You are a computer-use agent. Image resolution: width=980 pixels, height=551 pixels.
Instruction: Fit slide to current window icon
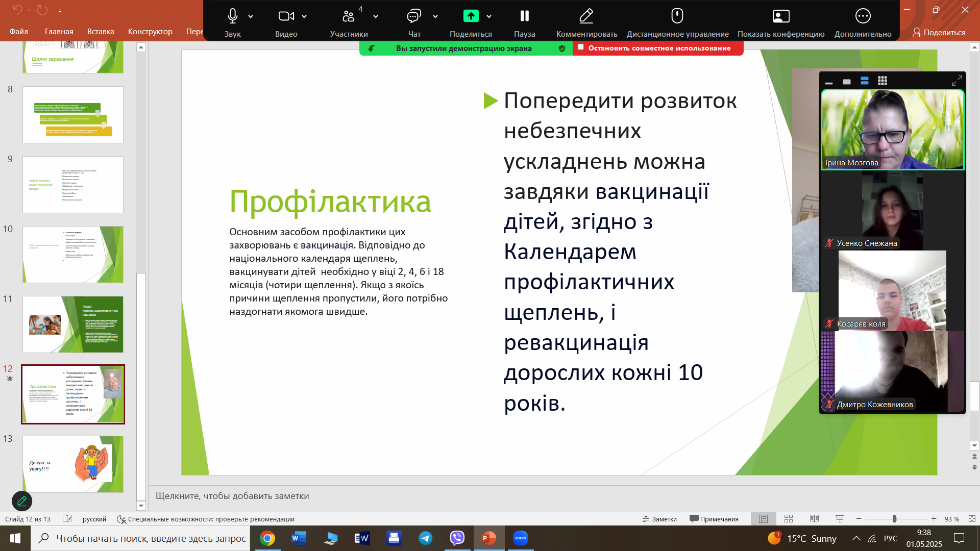pyautogui.click(x=972, y=519)
